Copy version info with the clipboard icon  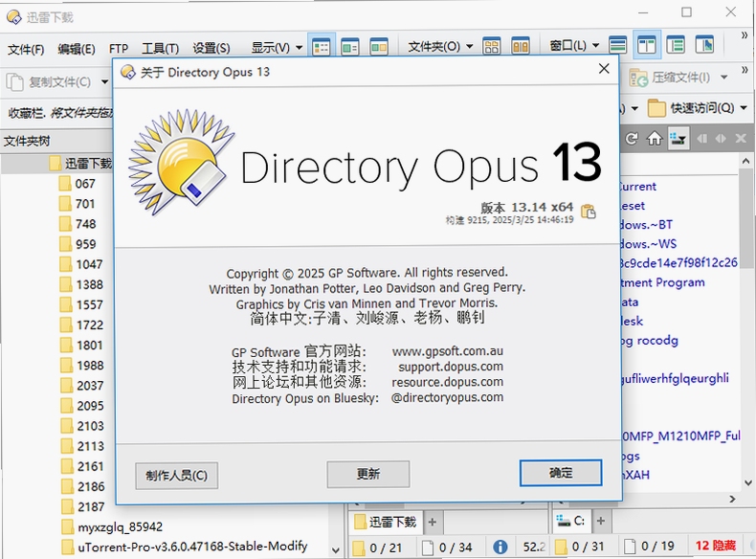pyautogui.click(x=589, y=212)
